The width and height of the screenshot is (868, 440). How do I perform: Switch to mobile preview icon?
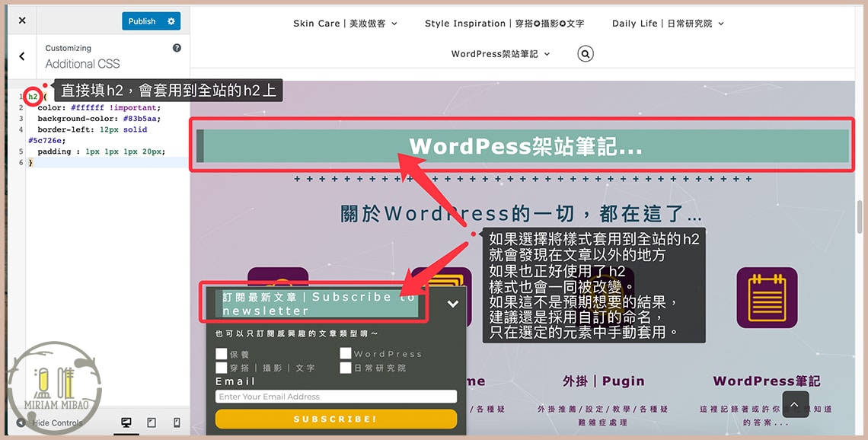[177, 422]
